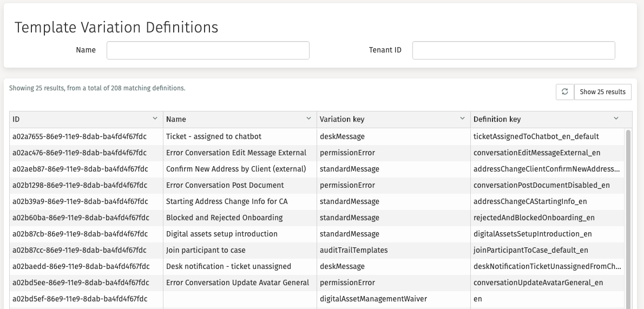Select Confirm New Address by Client row
Screen dimensions: 644x309
click(x=236, y=169)
